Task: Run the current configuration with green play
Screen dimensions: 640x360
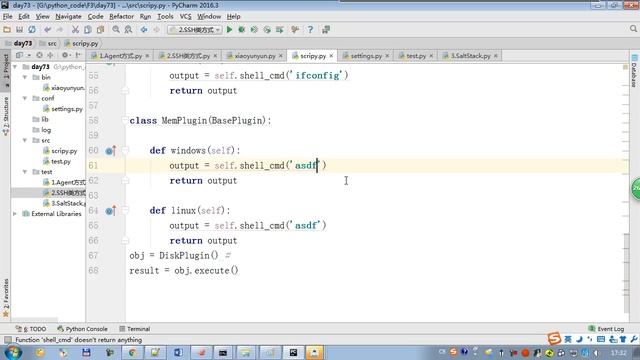Action: (229, 29)
